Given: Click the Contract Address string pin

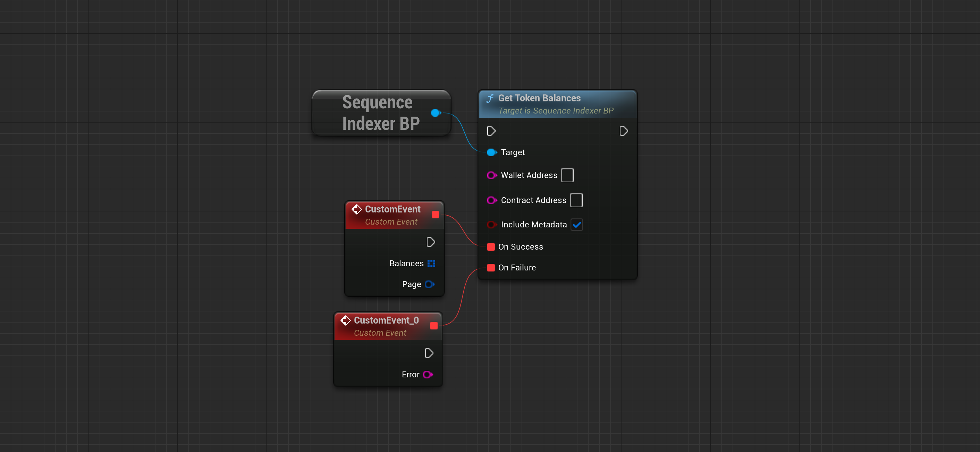Looking at the screenshot, I should point(491,201).
